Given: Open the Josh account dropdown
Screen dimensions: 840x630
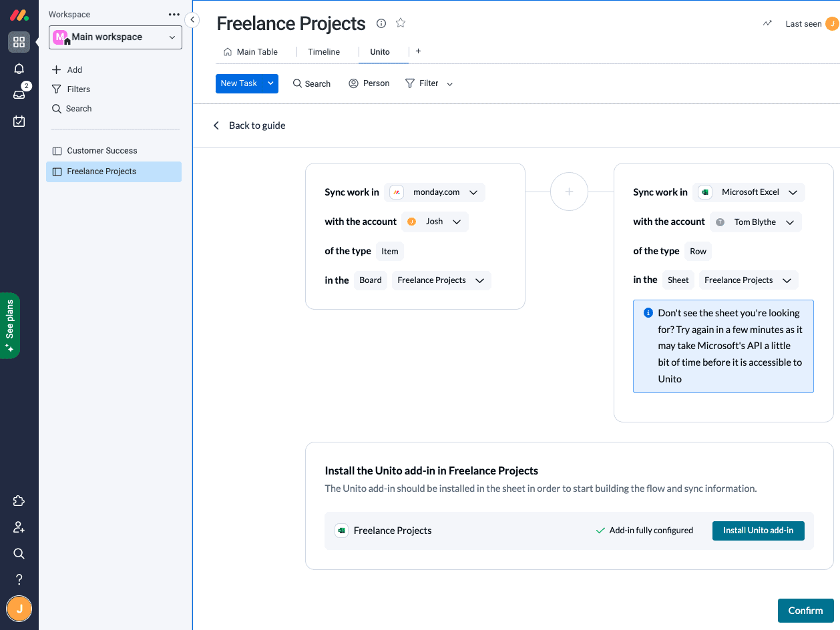Looking at the screenshot, I should pyautogui.click(x=435, y=222).
